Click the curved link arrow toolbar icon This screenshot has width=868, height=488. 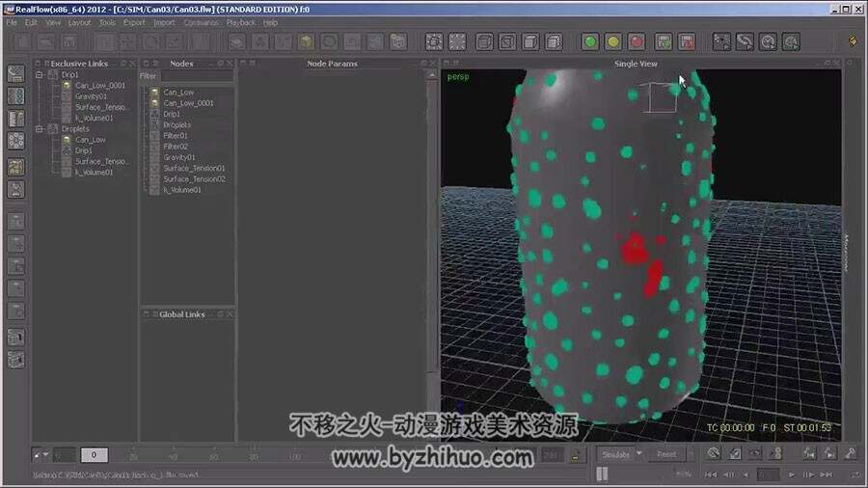pos(745,41)
